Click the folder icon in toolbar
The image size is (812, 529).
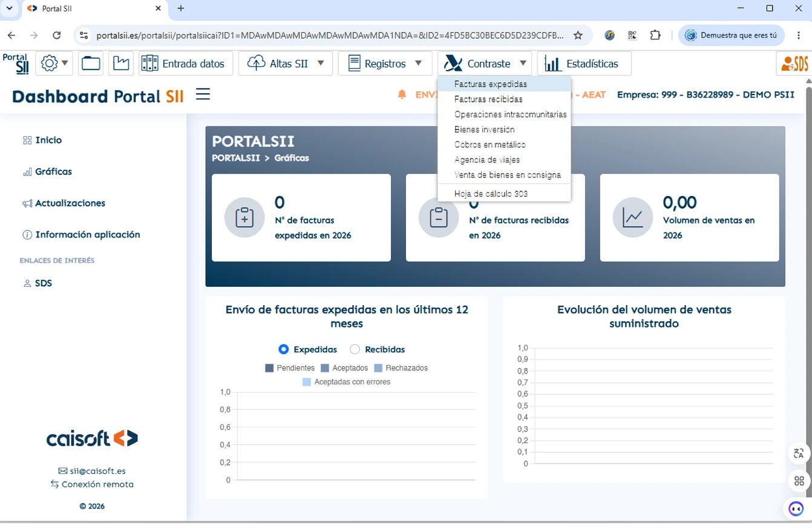(91, 64)
